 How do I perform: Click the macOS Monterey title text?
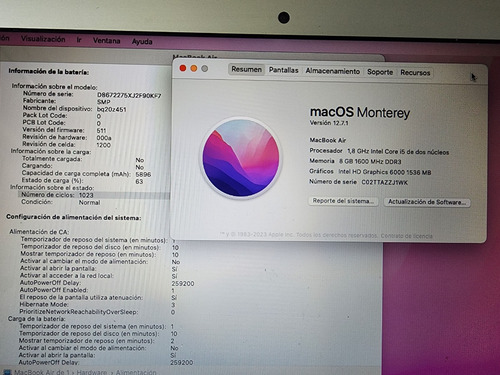click(360, 112)
